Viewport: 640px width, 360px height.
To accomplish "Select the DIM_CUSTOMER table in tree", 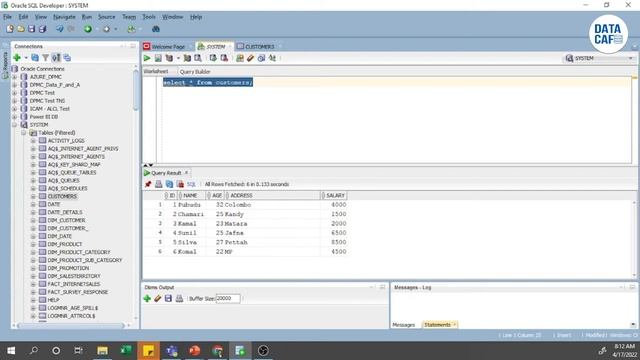I will point(66,220).
